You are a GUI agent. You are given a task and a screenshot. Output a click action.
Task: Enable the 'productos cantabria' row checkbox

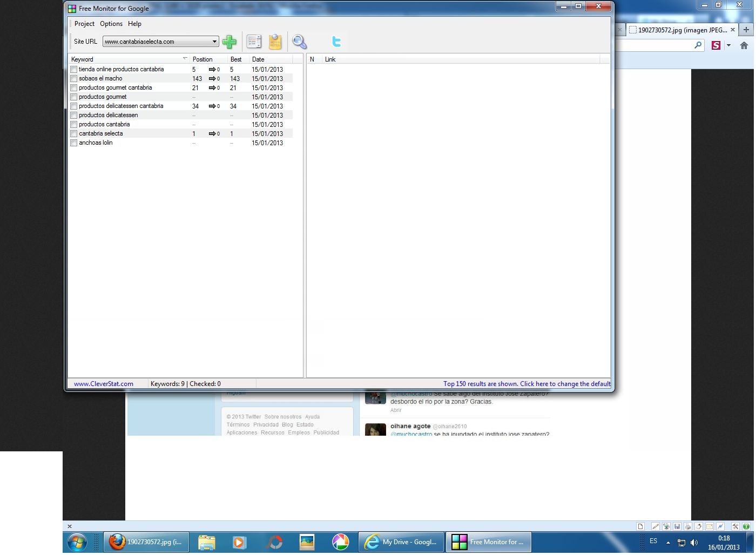pyautogui.click(x=74, y=124)
